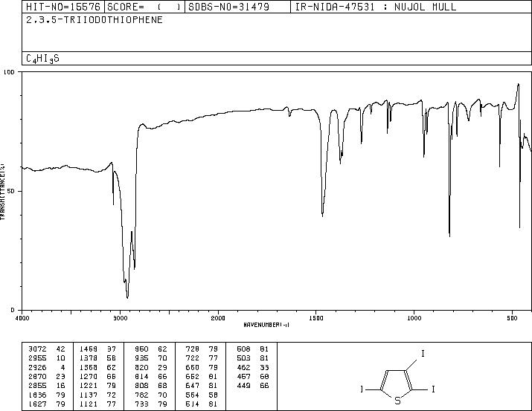
Task: Click the 647 peak entry in the table
Action: click(x=193, y=386)
